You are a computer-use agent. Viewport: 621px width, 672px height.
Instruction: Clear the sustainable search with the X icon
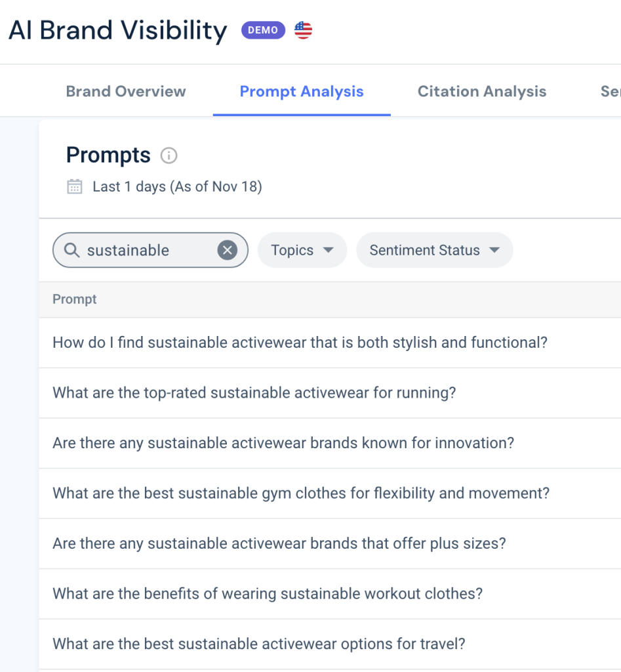(227, 249)
